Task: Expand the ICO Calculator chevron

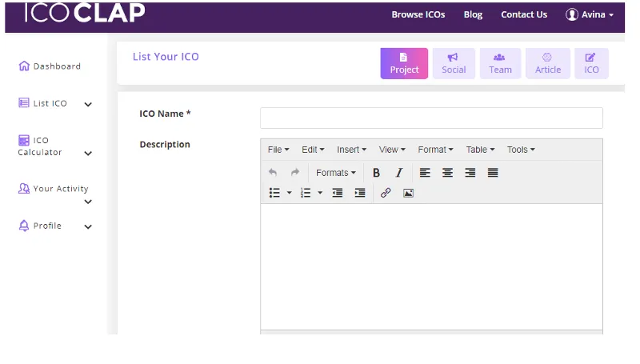Action: pos(88,153)
